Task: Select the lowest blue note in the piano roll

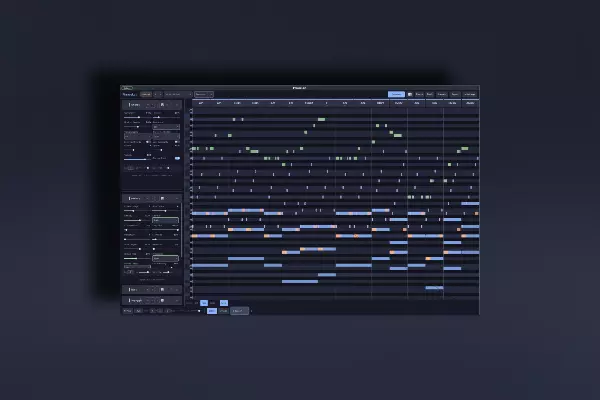Action: [434, 287]
